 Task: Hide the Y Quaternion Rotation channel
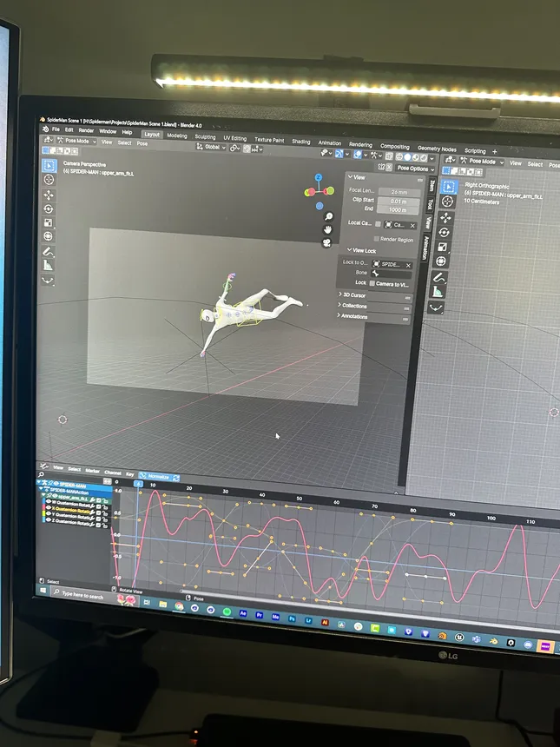coord(49,513)
